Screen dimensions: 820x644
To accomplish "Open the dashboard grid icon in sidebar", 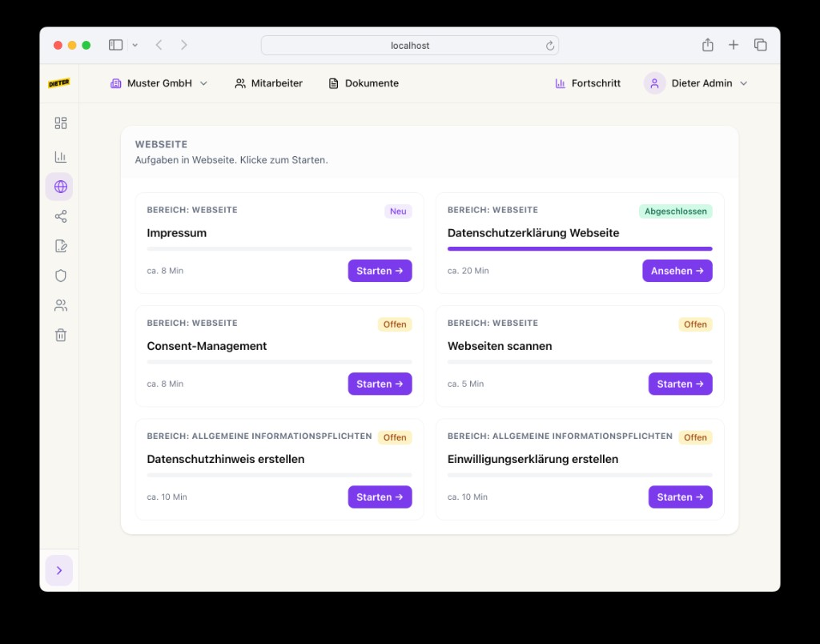I will (x=60, y=123).
